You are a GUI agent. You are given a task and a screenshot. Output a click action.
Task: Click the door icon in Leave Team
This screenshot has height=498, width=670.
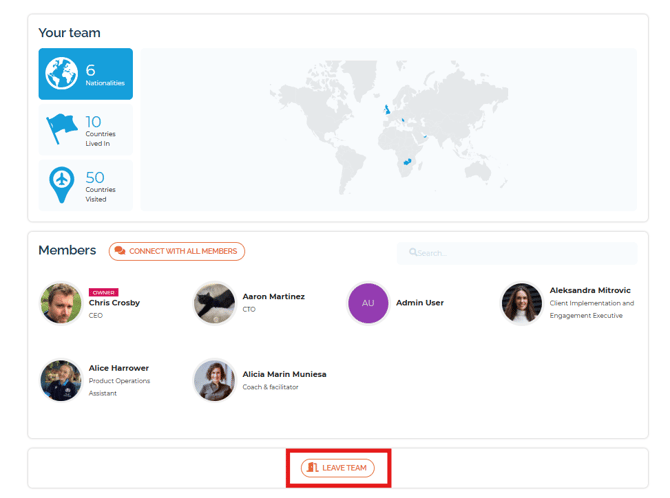click(313, 467)
